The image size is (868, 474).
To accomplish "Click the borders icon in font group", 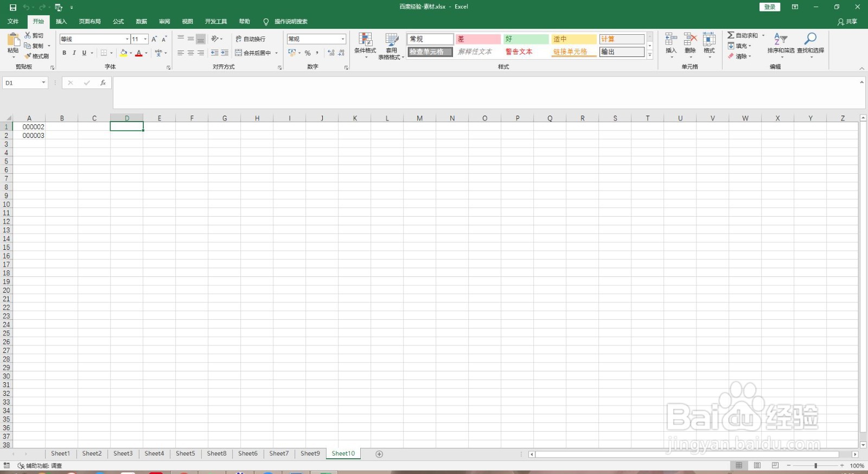I will point(104,53).
